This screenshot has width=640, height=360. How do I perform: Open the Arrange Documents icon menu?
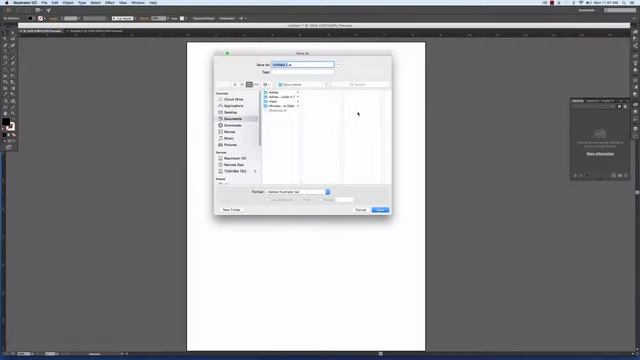click(38, 10)
